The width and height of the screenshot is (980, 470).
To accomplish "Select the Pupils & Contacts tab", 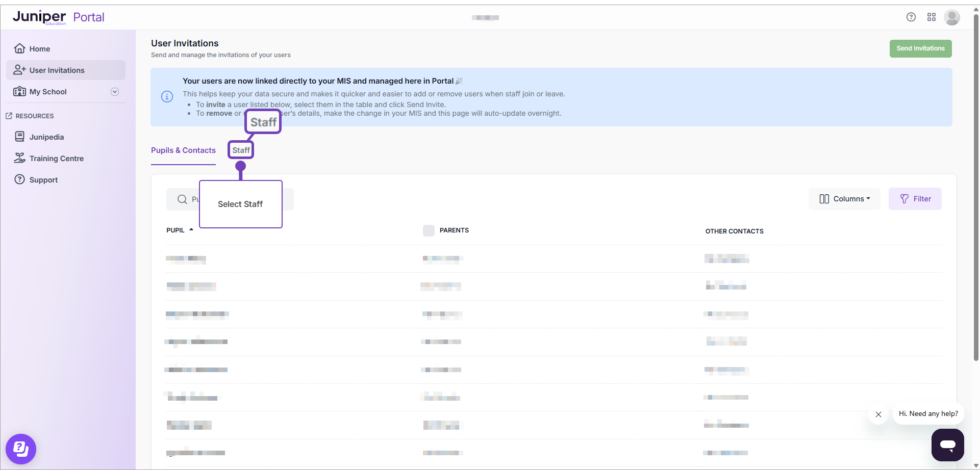I will [x=183, y=150].
